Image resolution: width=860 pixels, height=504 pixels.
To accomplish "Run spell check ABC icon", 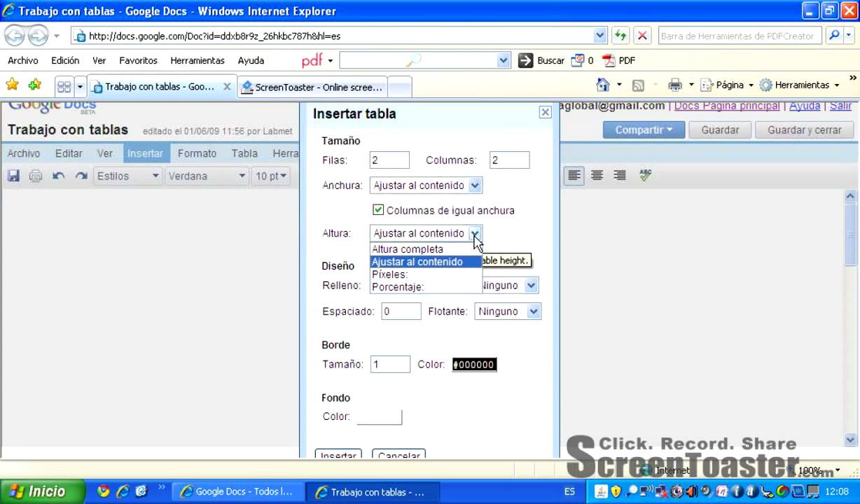I will point(646,175).
